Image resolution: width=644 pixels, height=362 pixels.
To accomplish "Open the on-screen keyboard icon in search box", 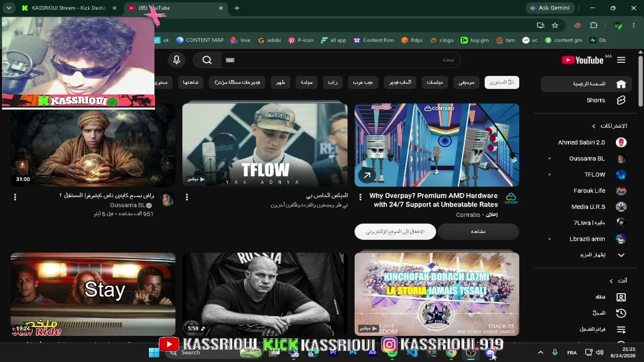I will (230, 60).
